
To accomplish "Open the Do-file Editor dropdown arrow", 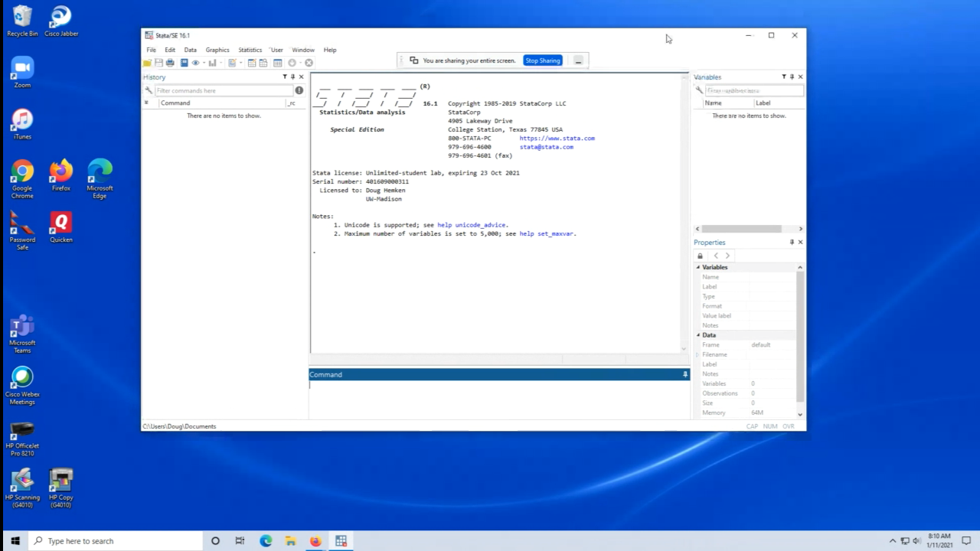I will 240,63.
